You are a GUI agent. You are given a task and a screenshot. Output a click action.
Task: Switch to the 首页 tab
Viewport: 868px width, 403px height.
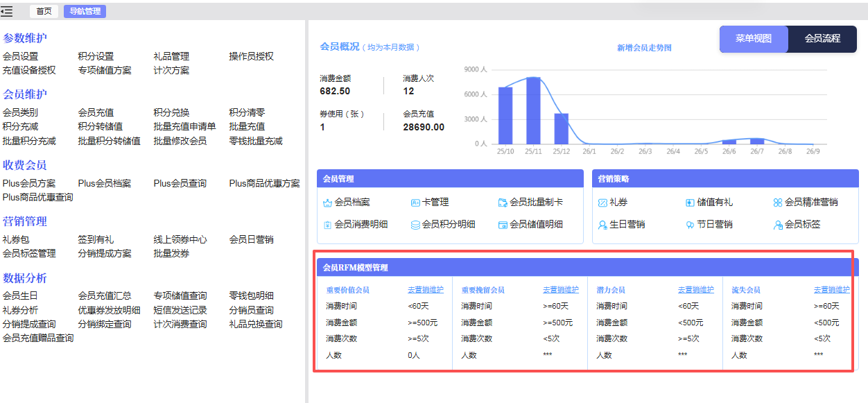click(44, 11)
